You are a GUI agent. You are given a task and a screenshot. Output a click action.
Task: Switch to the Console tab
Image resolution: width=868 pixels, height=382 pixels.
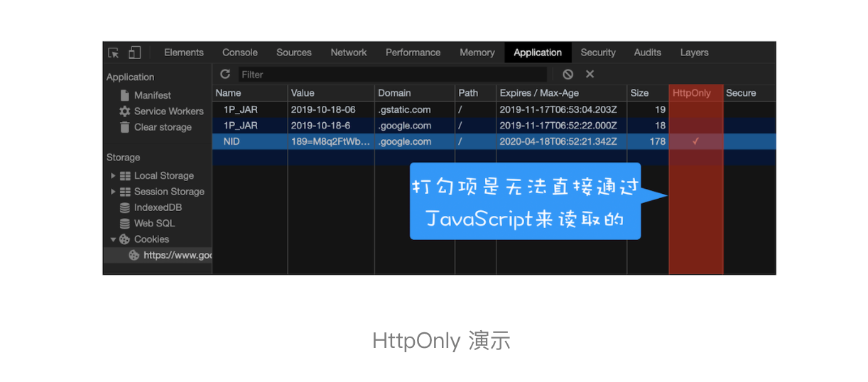pos(240,53)
